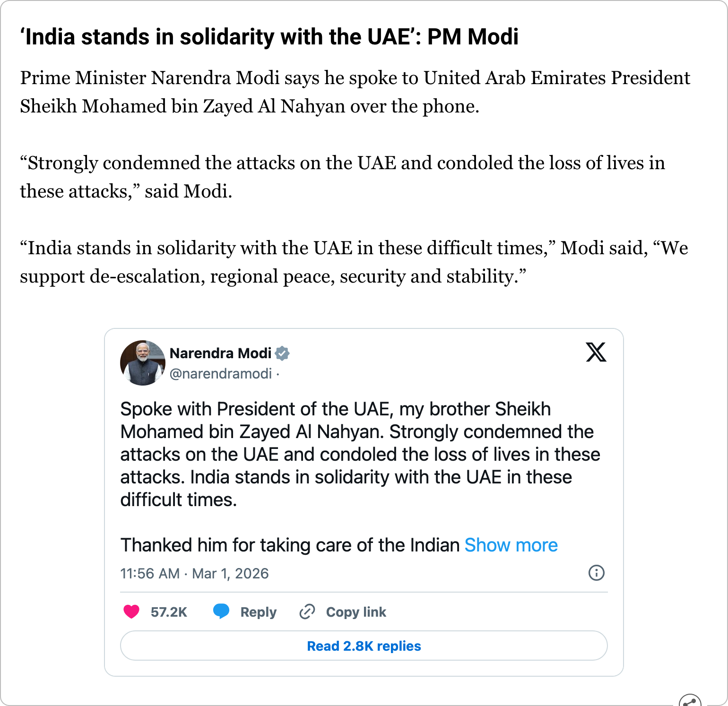The width and height of the screenshot is (728, 706).
Task: Click the paragraph beginning 'Prime Minister Narendra Modi'
Action: 355,92
